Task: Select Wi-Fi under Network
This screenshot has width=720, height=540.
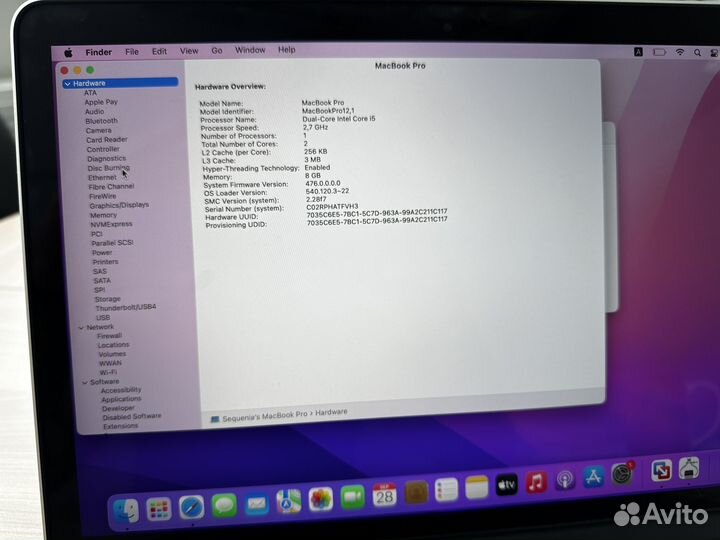Action: 108,372
